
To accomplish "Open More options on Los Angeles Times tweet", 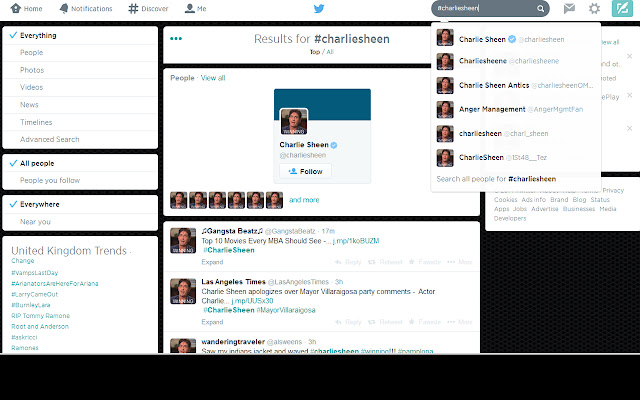I will [x=460, y=322].
